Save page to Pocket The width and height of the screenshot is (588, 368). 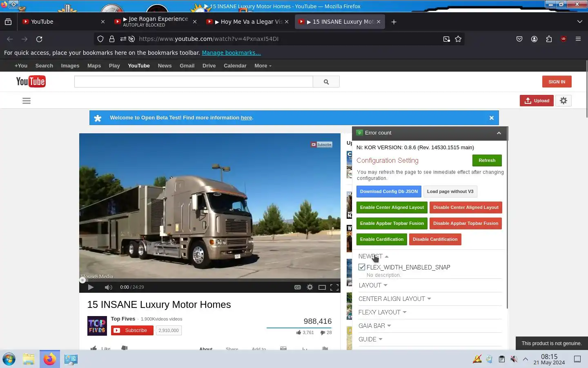[x=519, y=39]
